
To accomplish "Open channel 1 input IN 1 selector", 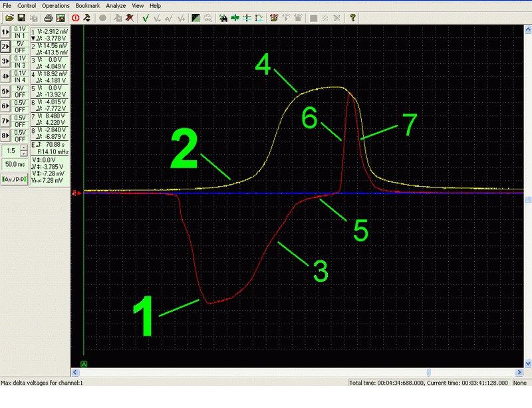I will click(x=20, y=36).
